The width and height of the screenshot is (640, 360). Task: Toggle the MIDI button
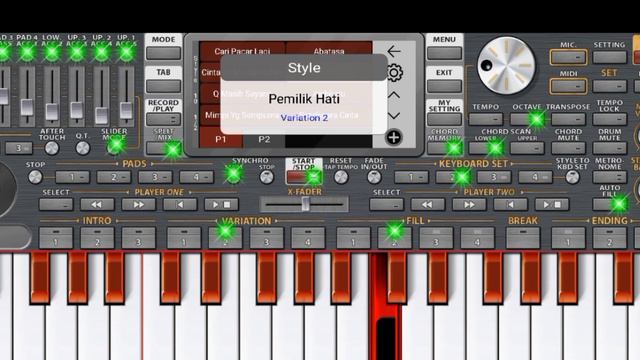(x=568, y=86)
